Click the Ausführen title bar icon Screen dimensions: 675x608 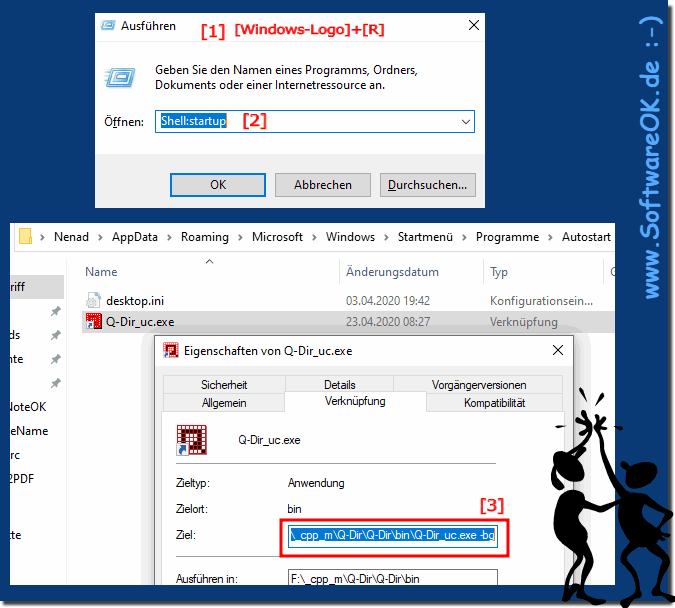pos(108,26)
